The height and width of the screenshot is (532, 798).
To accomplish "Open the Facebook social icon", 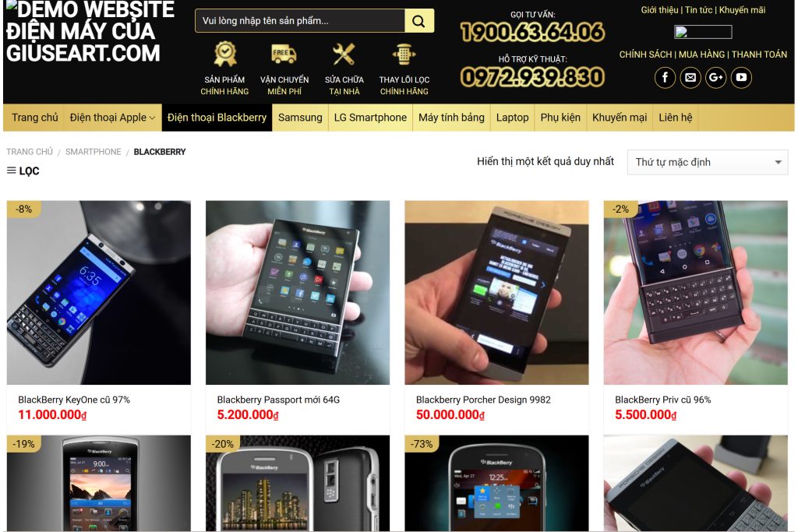I will 665,78.
